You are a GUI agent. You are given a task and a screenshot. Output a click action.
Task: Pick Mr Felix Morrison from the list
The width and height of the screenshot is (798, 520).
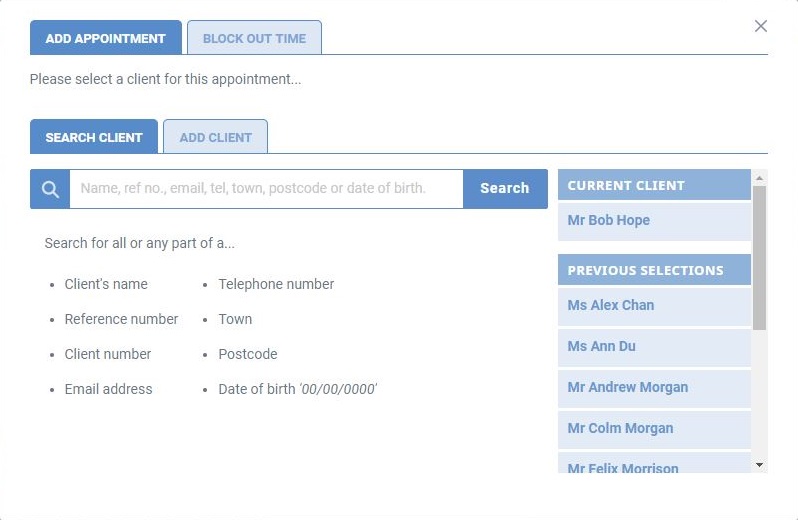pos(654,463)
